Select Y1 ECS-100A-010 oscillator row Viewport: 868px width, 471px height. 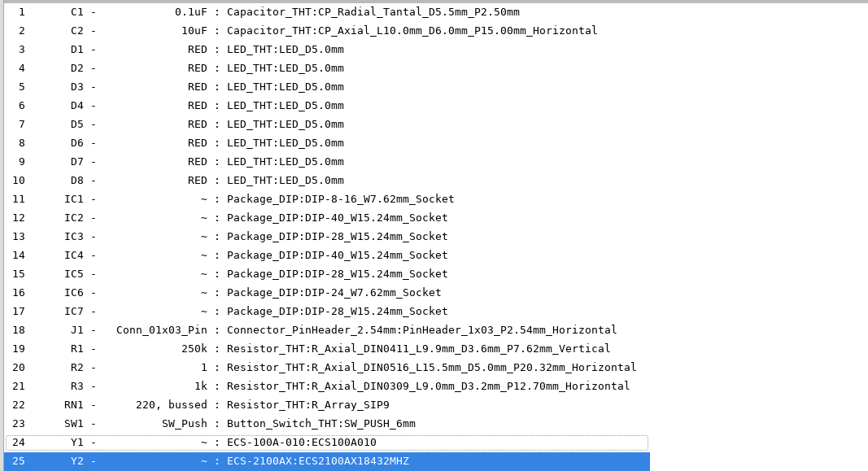point(326,443)
